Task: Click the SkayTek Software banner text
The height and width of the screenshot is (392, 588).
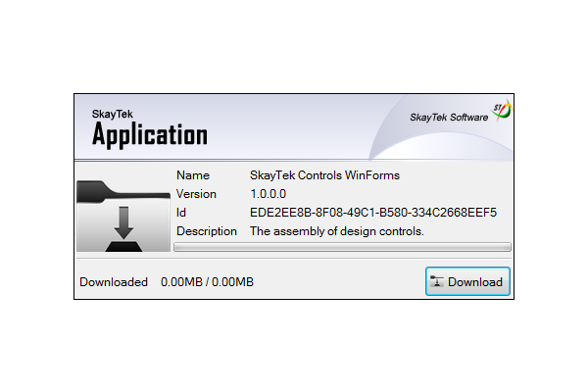Action: click(x=449, y=118)
